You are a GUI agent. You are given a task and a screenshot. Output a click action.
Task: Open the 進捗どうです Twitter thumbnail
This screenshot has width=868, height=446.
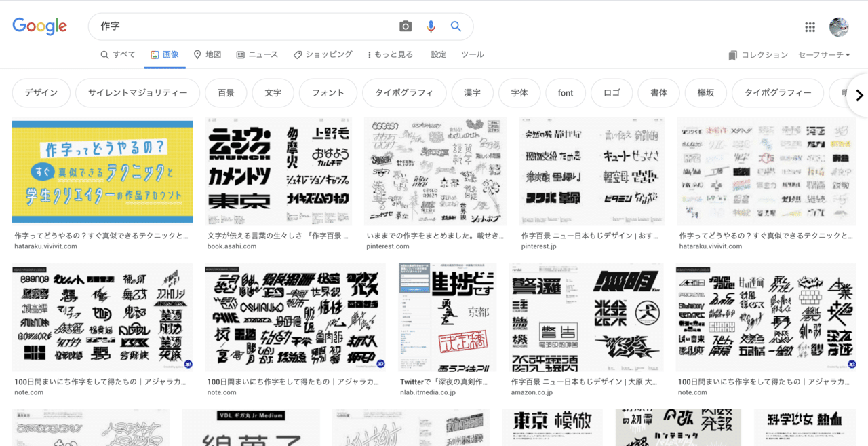pos(448,318)
